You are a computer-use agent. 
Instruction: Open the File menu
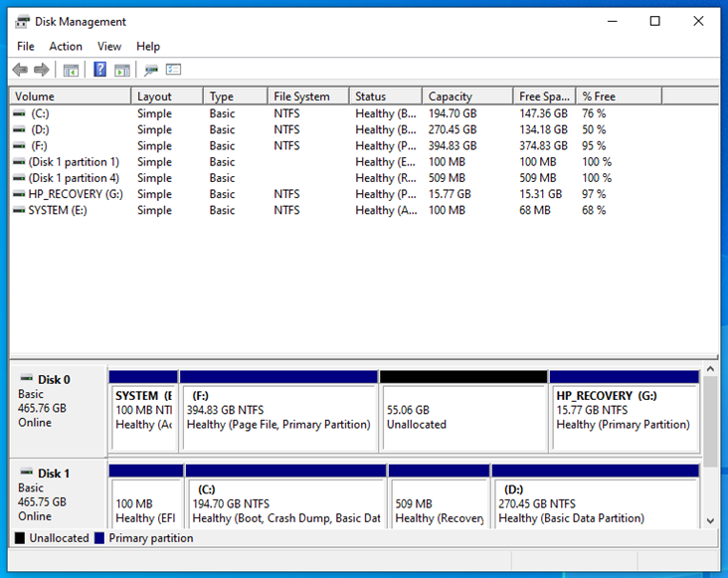(26, 46)
